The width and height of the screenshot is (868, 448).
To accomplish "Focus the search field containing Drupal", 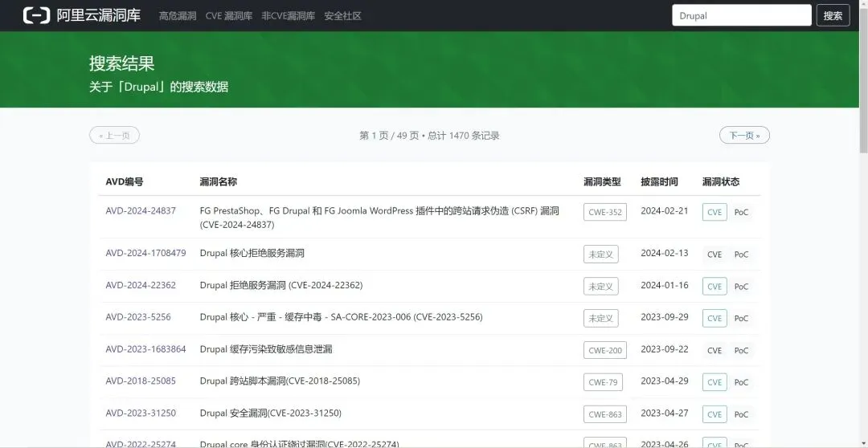I will 742,15.
